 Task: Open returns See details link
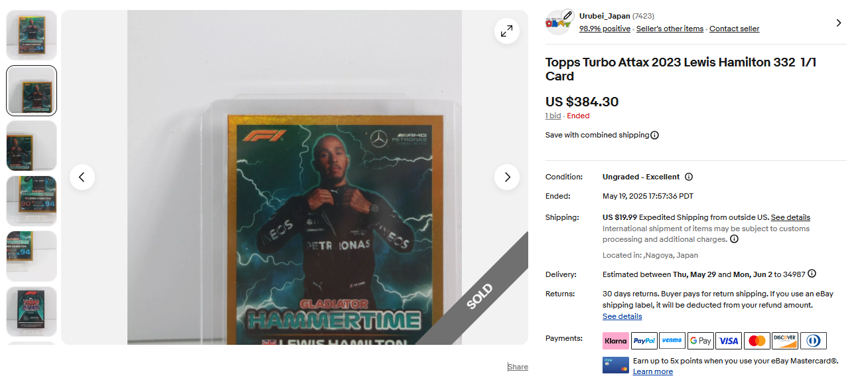(622, 316)
